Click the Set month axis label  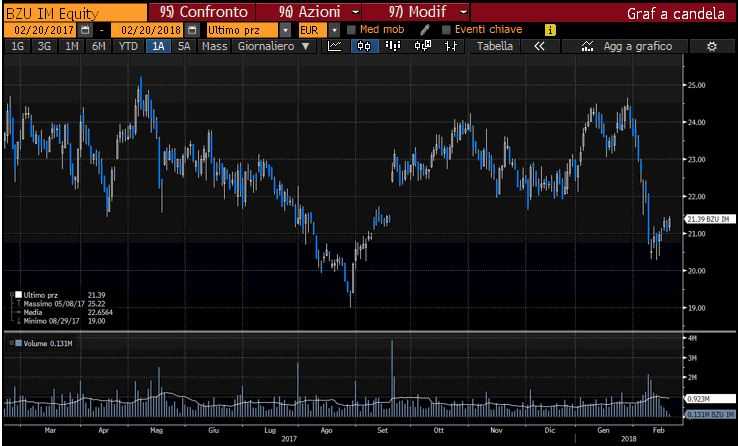tap(382, 430)
